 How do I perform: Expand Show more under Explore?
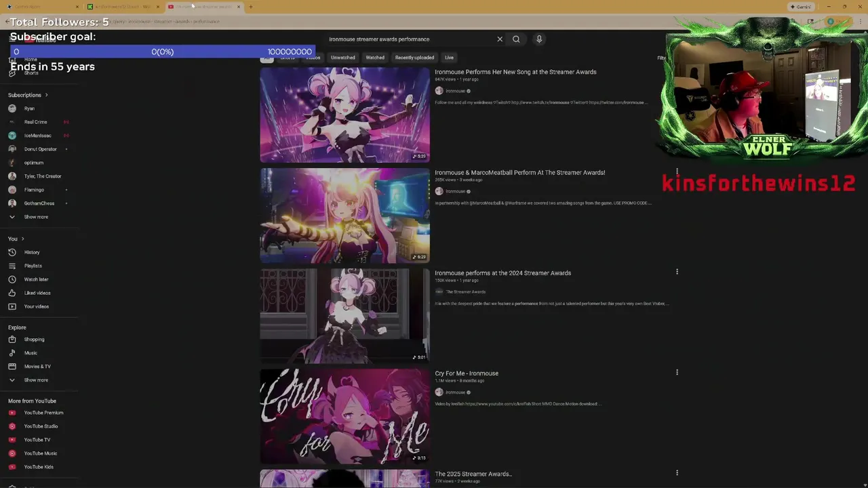point(35,380)
